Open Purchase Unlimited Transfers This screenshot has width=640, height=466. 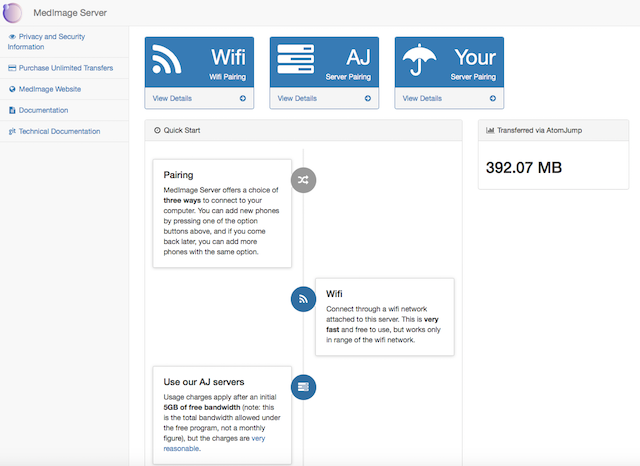pyautogui.click(x=66, y=68)
